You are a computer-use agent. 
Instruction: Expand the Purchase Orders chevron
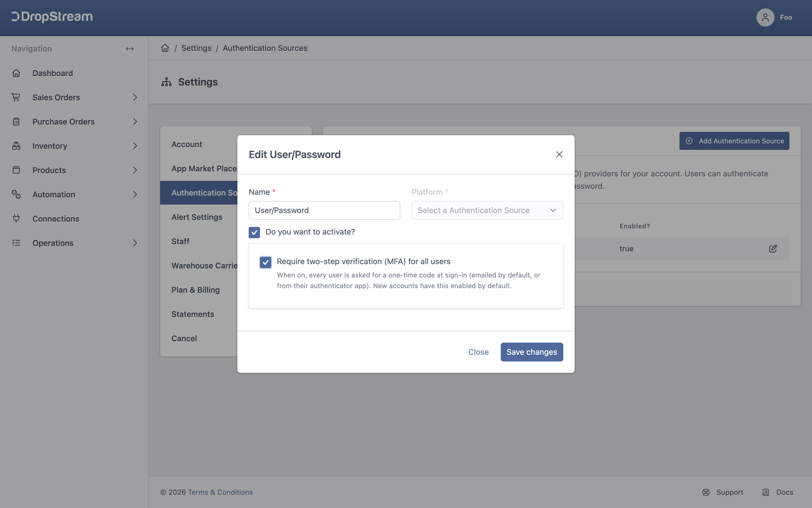tap(135, 122)
